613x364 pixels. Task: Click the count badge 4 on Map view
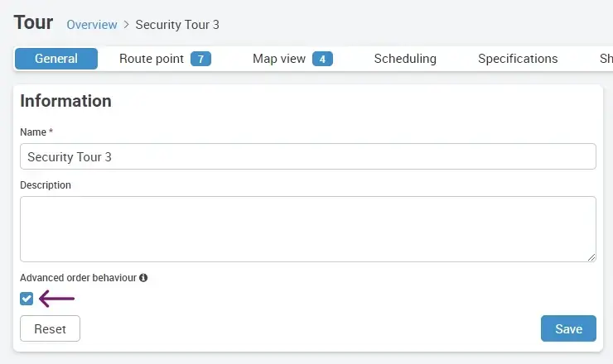(322, 59)
